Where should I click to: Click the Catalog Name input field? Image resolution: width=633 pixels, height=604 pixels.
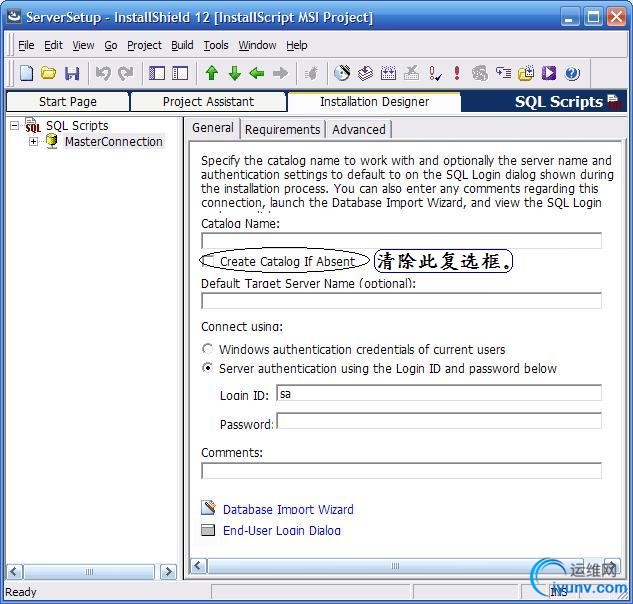point(401,241)
